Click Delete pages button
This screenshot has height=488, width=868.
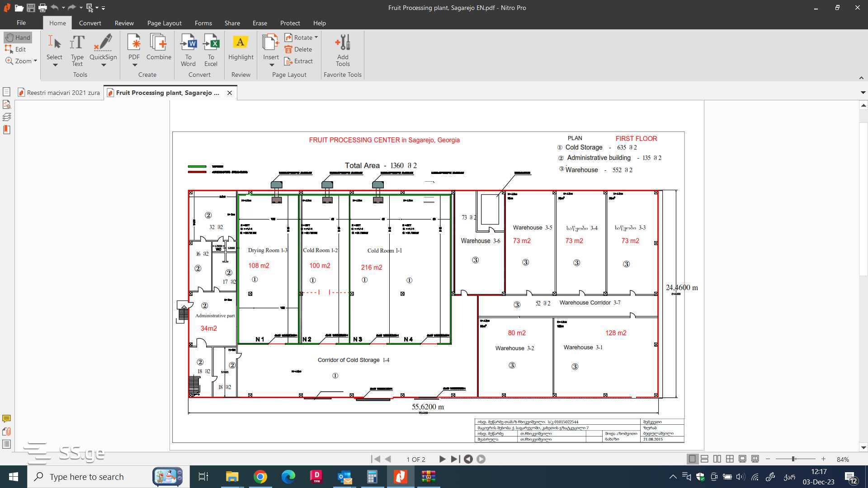tap(298, 49)
